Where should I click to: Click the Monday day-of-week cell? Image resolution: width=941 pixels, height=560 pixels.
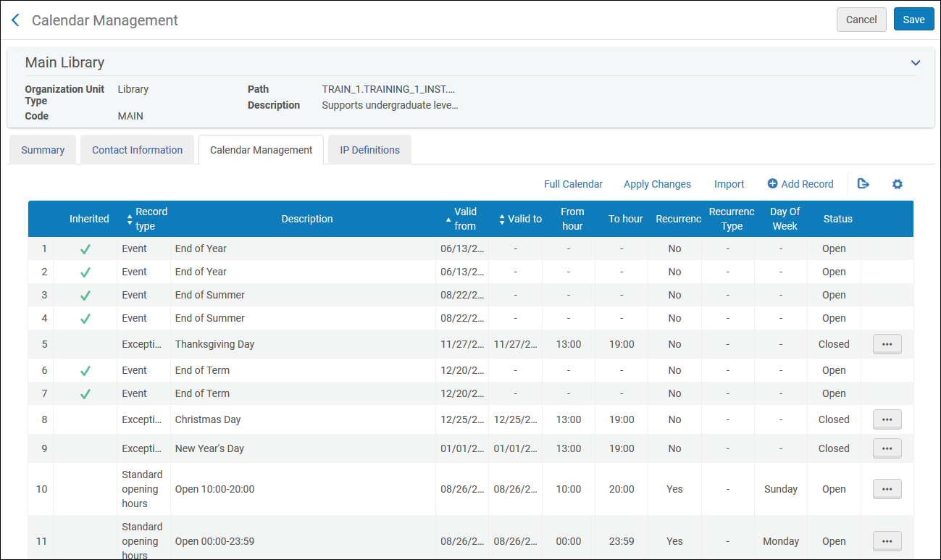781,541
